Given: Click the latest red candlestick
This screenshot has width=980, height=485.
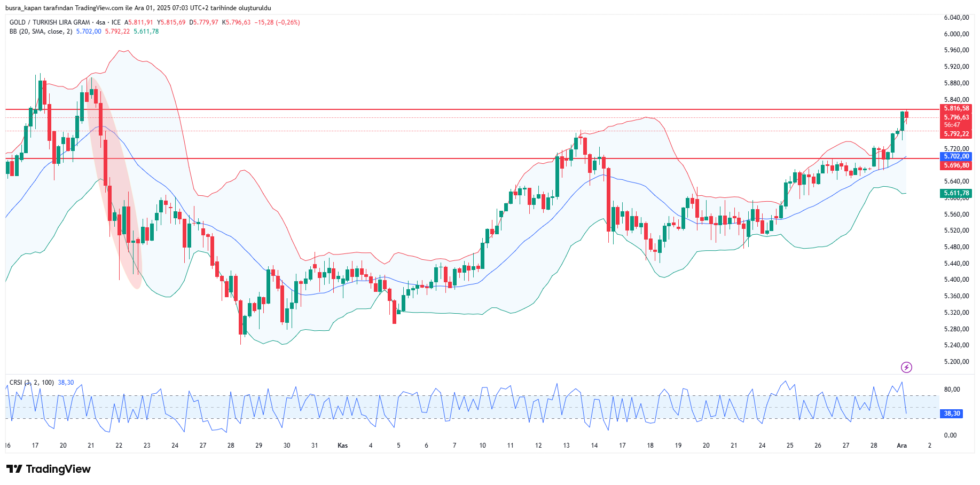Looking at the screenshot, I should point(906,115).
